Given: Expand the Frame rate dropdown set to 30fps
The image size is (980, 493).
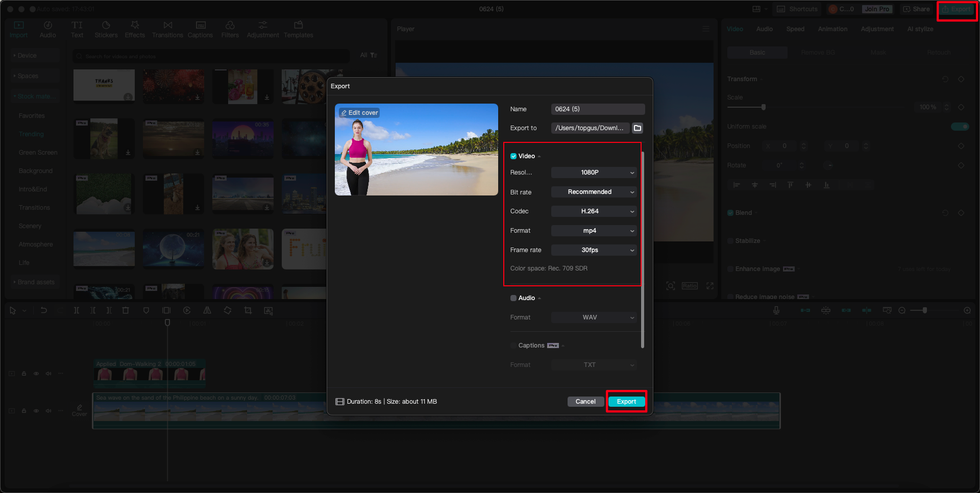Looking at the screenshot, I should (594, 250).
